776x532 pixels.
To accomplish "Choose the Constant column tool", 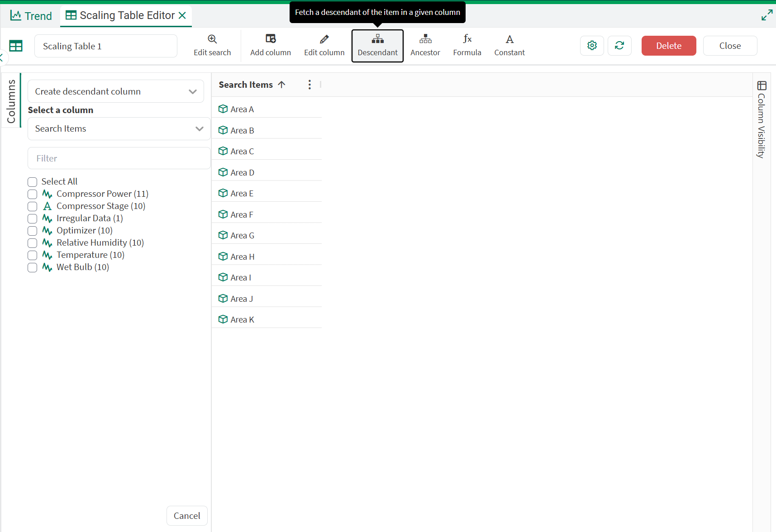I will pos(509,39).
